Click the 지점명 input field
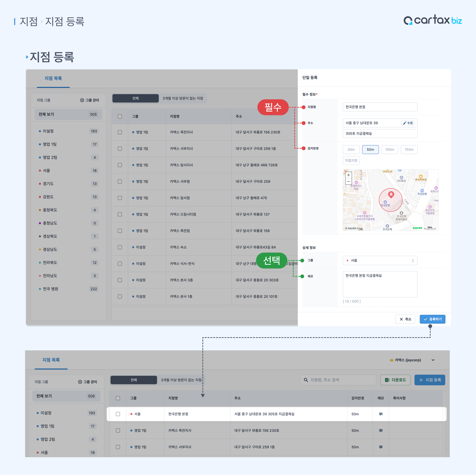This screenshot has width=476, height=475. click(x=380, y=107)
